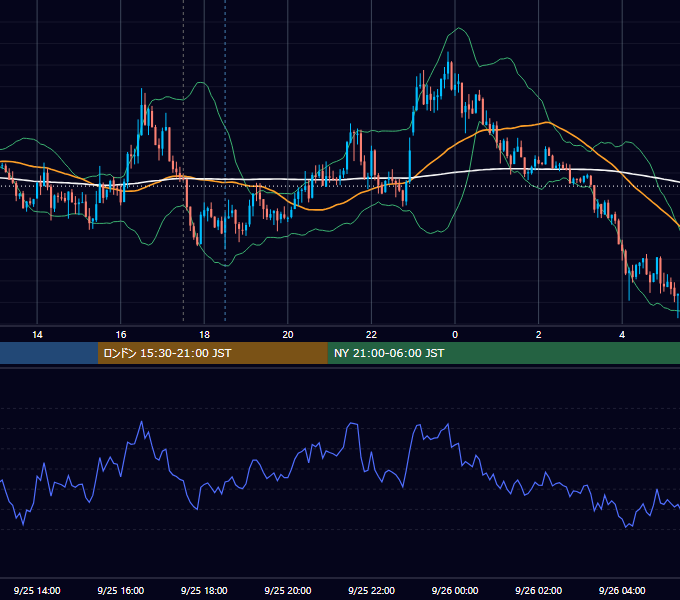This screenshot has height=600, width=680.
Task: Click the 0 hour label on price chart
Action: [x=455, y=335]
